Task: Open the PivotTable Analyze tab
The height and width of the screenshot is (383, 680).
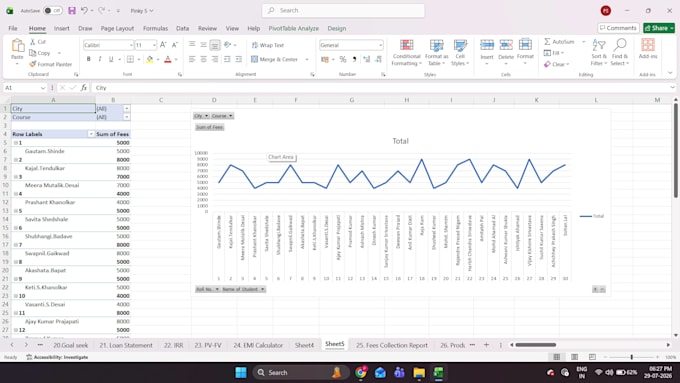Action: (x=294, y=28)
